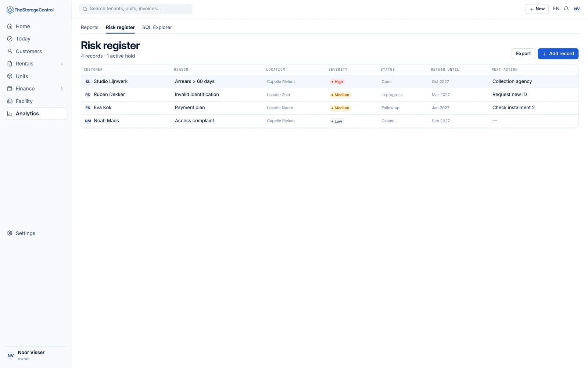This screenshot has height=368, width=588.
Task: Click the Finance wallet icon
Action: tap(10, 89)
